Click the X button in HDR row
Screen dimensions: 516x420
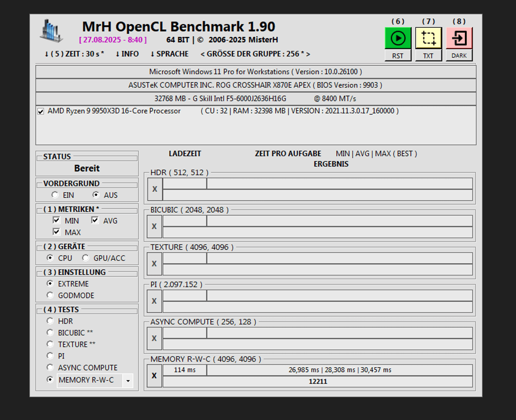155,189
